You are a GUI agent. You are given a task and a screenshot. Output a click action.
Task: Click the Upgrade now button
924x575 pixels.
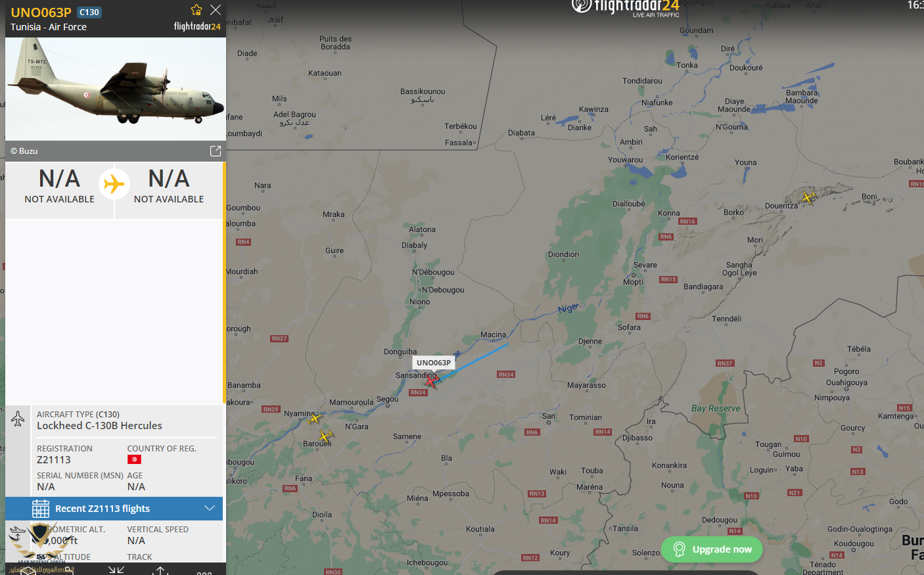[712, 549]
